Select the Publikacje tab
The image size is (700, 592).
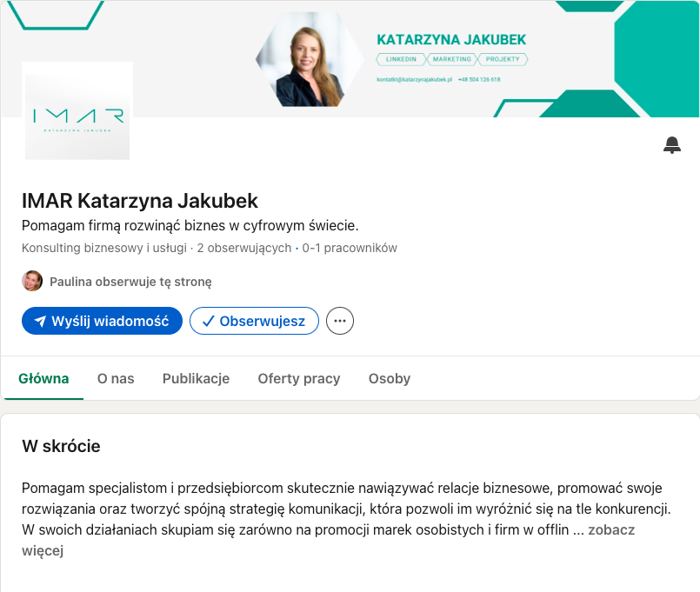click(195, 378)
